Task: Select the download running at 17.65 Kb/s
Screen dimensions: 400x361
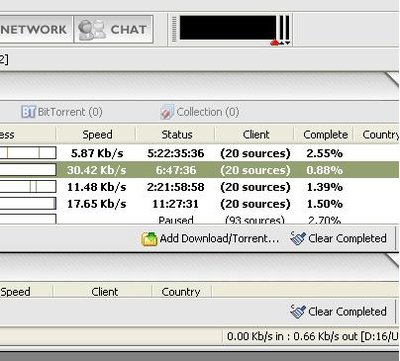Action: [x=199, y=204]
